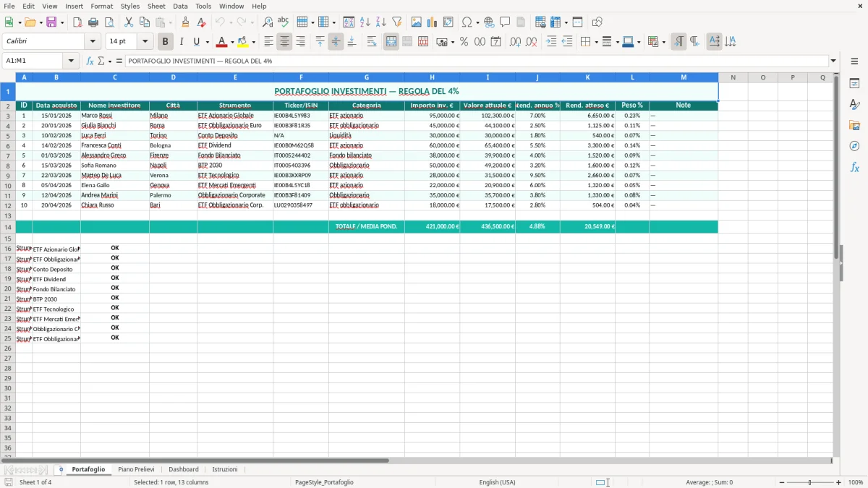Toggle Align Right
868x488 pixels.
tap(300, 42)
